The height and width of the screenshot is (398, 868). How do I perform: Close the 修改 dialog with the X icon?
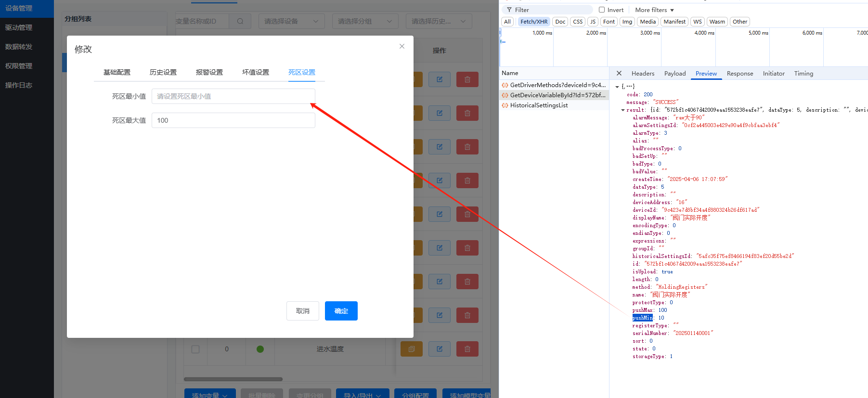[x=402, y=46]
